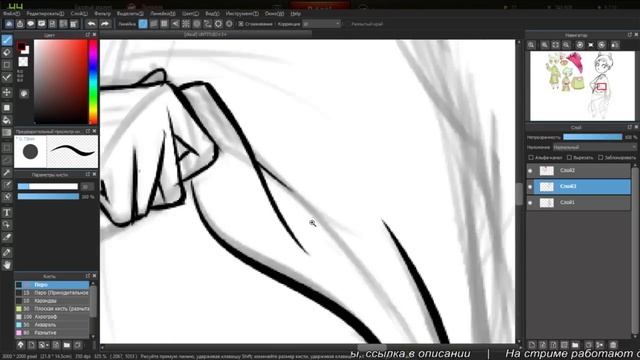Fit canvas to window in Navigator

click(555, 45)
